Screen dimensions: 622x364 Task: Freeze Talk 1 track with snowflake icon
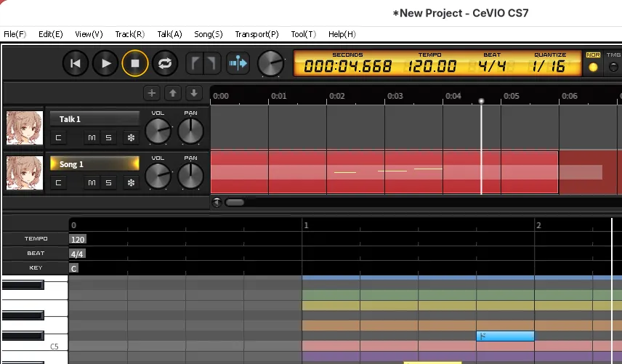click(131, 137)
